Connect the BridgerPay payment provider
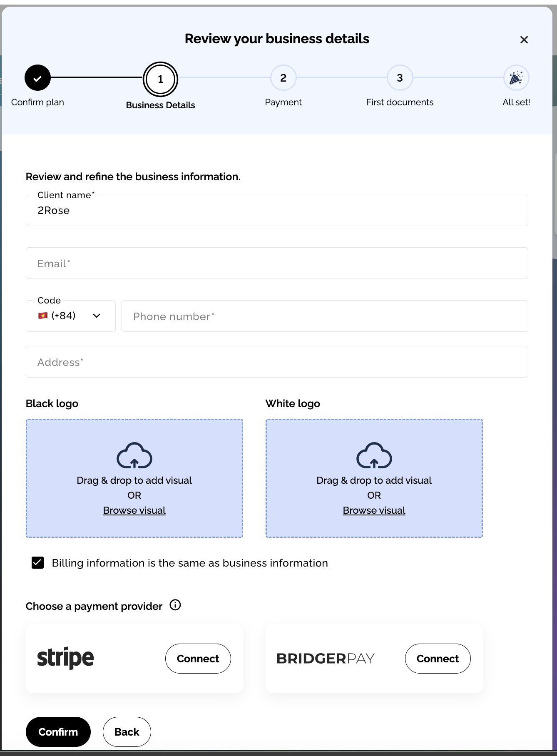The height and width of the screenshot is (756, 557). (x=438, y=659)
